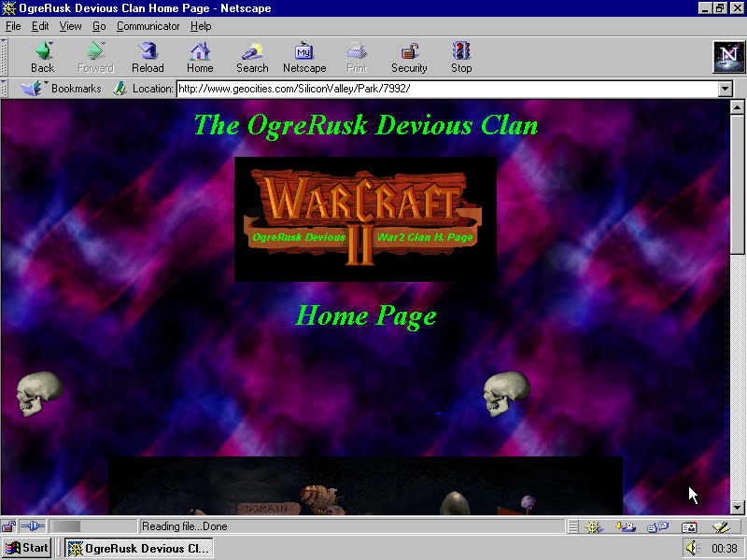Screen dimensions: 747x560
Task: Collapse the navigation toolbar via its grip
Action: coord(4,57)
